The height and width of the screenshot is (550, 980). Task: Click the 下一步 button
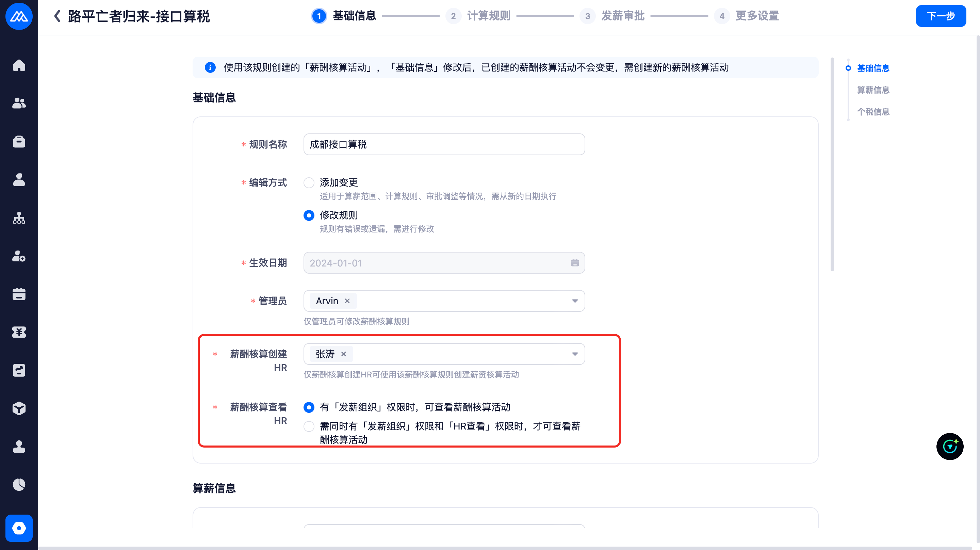coord(941,16)
